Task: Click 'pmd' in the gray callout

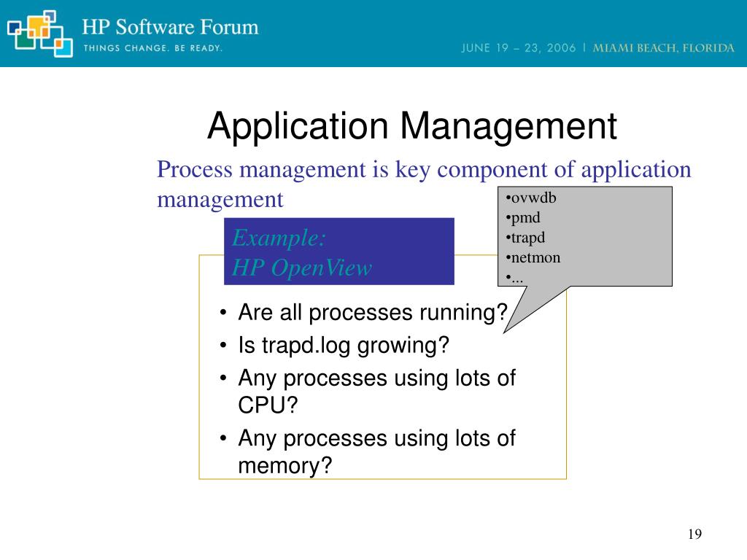Action: pos(525,217)
